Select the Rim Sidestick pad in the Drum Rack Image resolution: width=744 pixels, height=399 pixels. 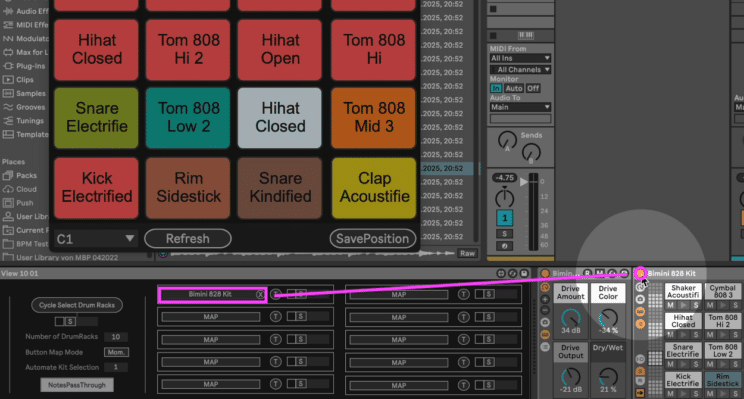coord(722,380)
